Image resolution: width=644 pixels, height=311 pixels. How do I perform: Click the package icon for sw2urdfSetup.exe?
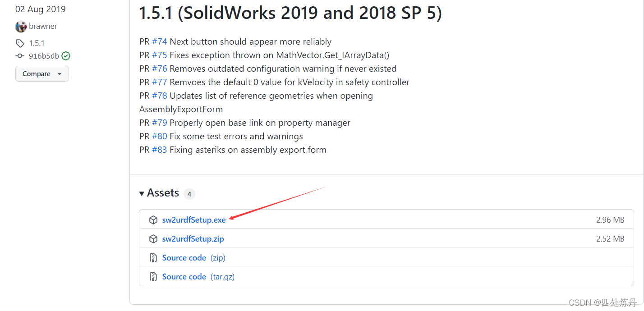(153, 220)
